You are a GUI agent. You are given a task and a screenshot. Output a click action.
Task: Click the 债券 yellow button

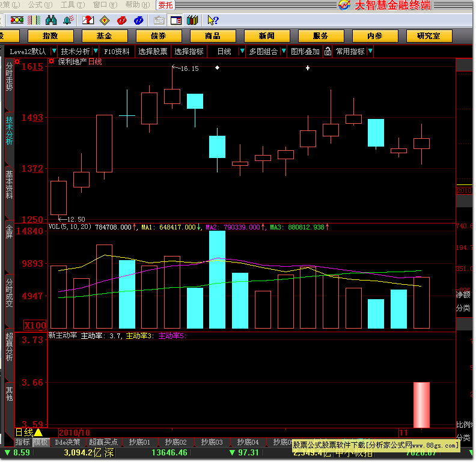pos(159,36)
